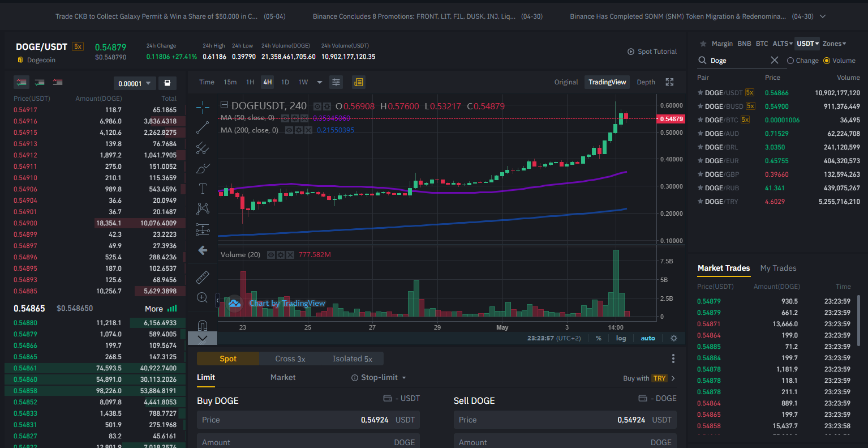
Task: Toggle percent scale on chart
Action: (599, 338)
